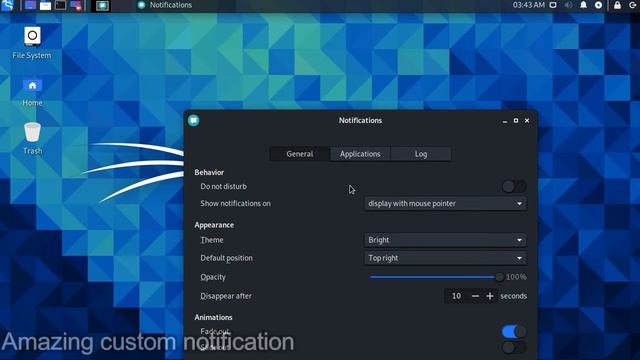Click the Appearance section heading
The height and width of the screenshot is (360, 640).
(x=214, y=225)
